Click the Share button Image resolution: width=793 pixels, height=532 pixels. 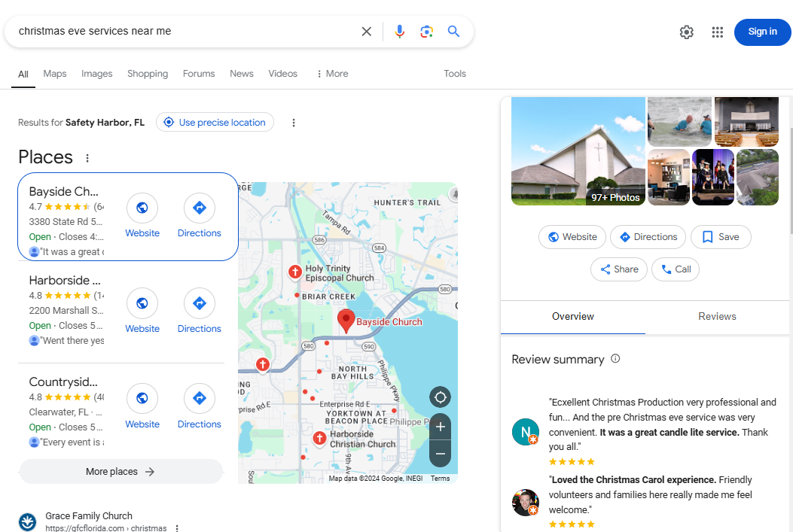click(x=619, y=269)
